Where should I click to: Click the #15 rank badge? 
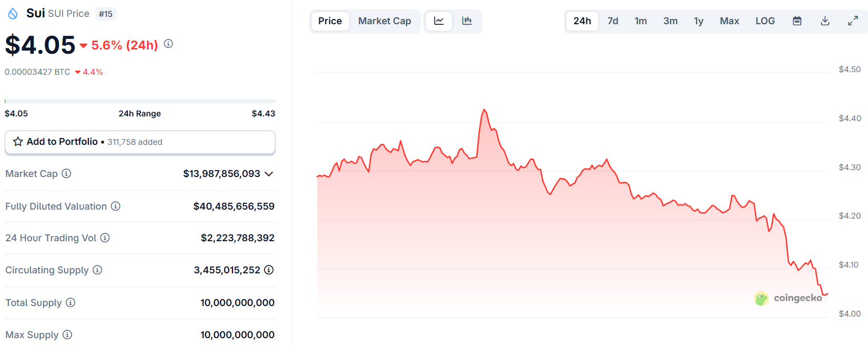[106, 14]
